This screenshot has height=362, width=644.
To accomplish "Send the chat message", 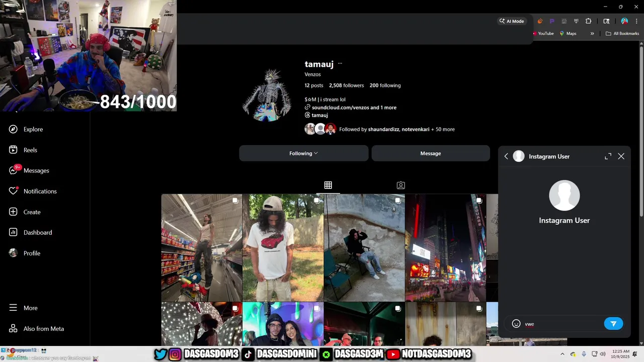I will [613, 324].
